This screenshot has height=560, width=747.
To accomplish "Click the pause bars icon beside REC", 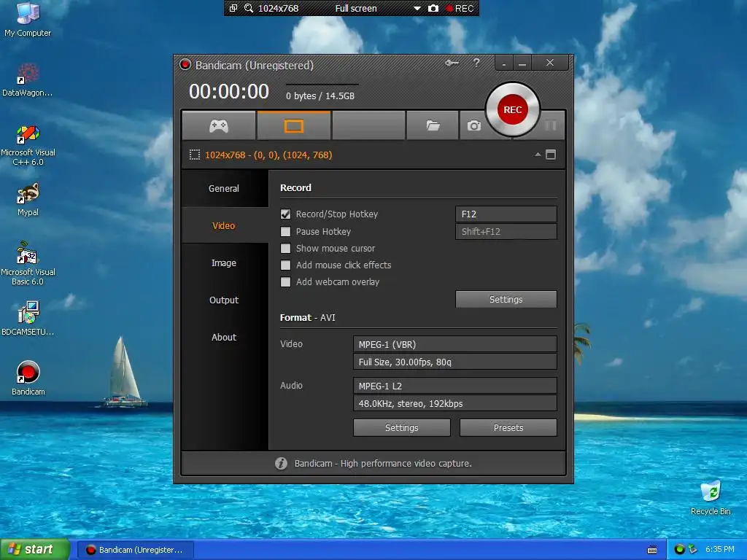I will tap(551, 125).
